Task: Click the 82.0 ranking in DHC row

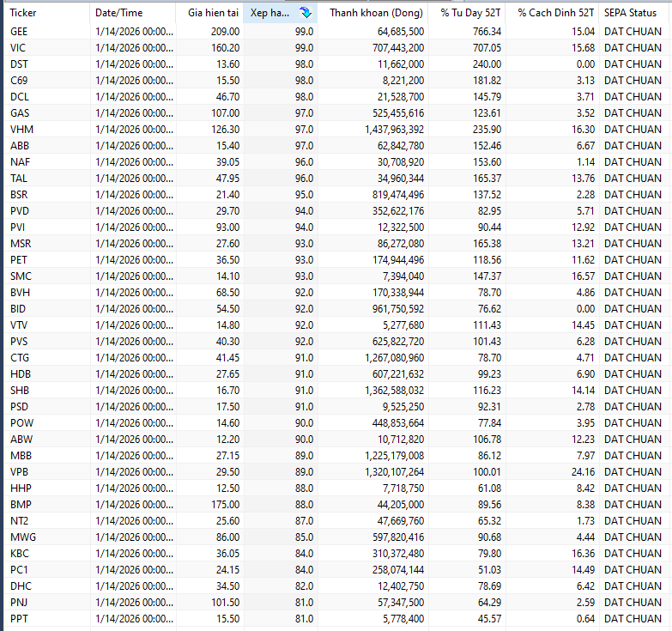Action: [305, 585]
